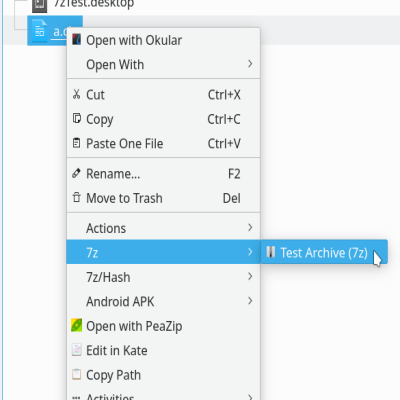Choose Paste One File entry
400x400 pixels.
163,144
